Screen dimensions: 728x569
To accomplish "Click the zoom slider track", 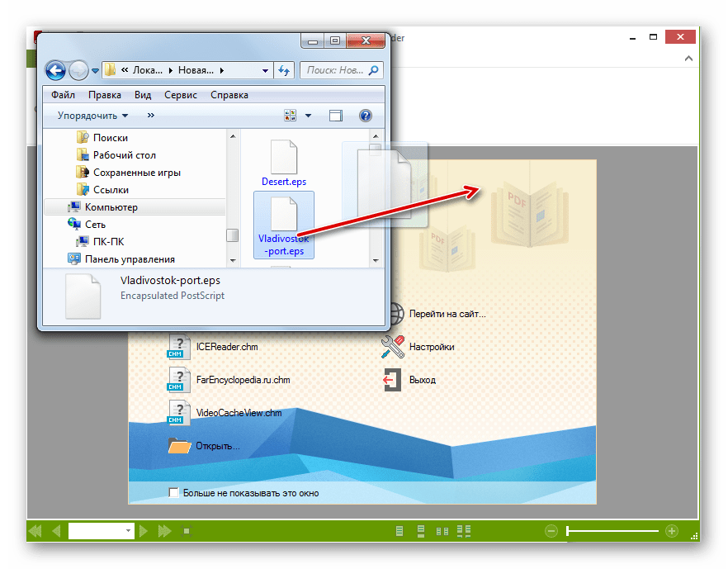I will tap(612, 530).
